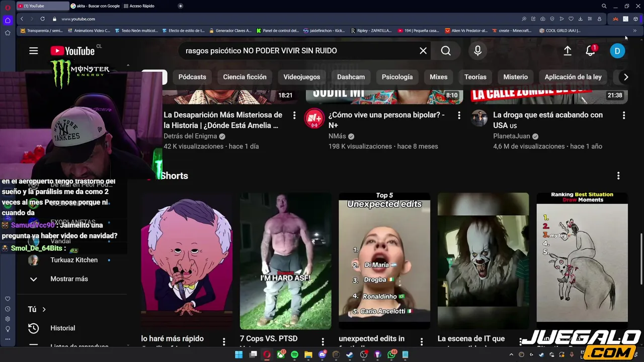This screenshot has height=362, width=644.
Task: Open the browser downloads icon
Action: [580, 19]
